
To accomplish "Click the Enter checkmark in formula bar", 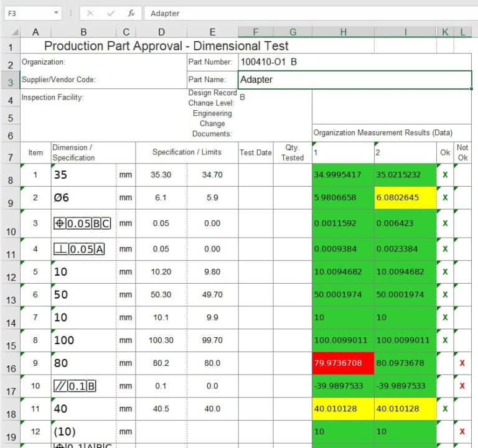I will [x=110, y=13].
